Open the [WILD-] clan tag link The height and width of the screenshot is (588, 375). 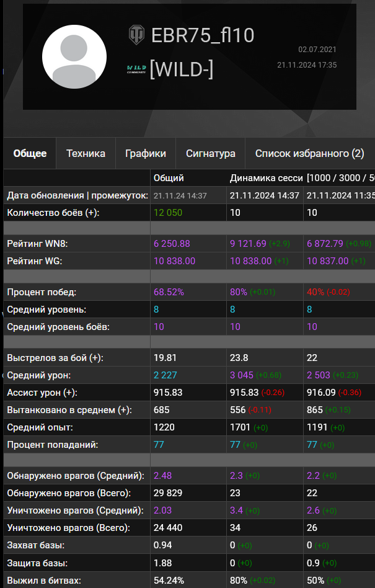click(x=182, y=69)
